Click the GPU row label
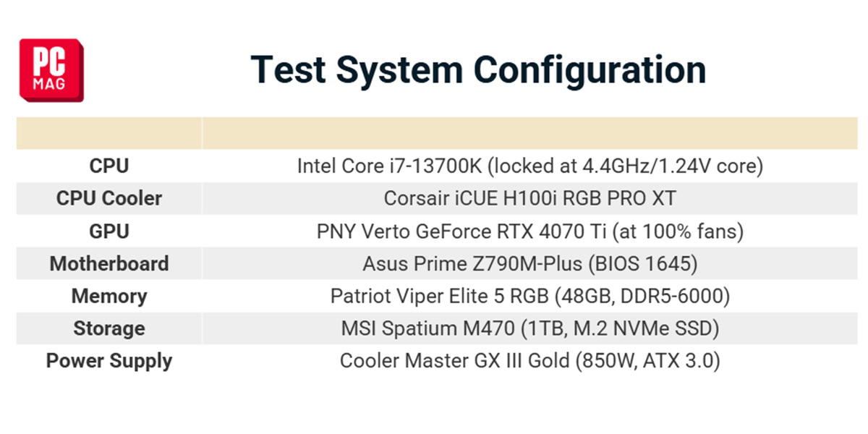This screenshot has height=434, width=868. pos(109,231)
